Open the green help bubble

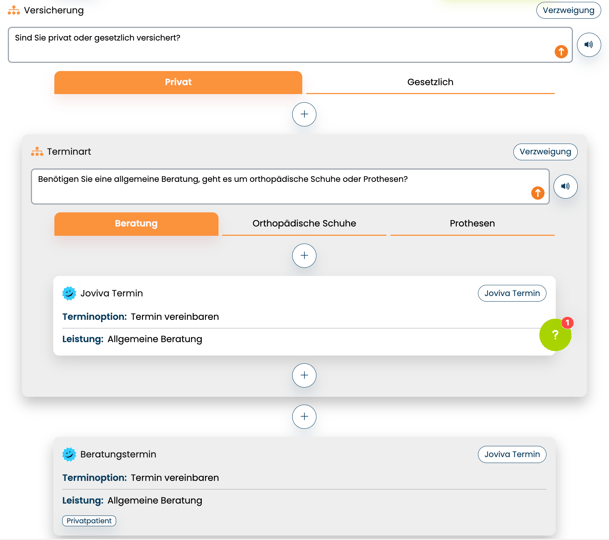coord(555,335)
